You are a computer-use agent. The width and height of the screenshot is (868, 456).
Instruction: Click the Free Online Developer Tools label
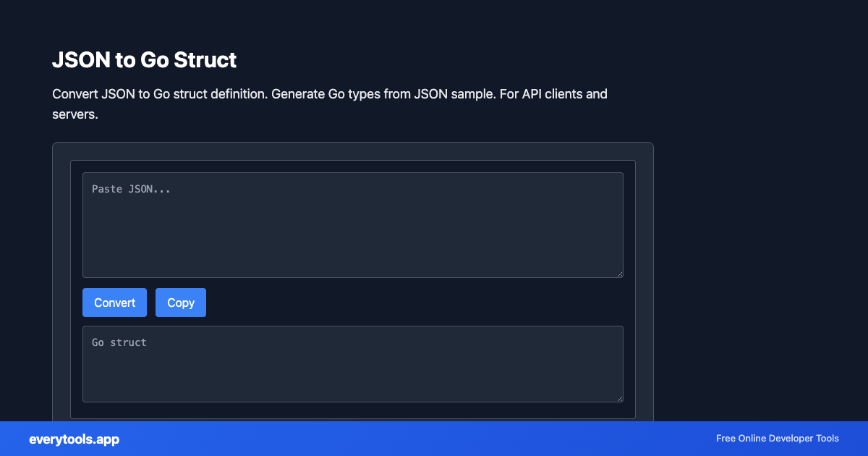777,439
